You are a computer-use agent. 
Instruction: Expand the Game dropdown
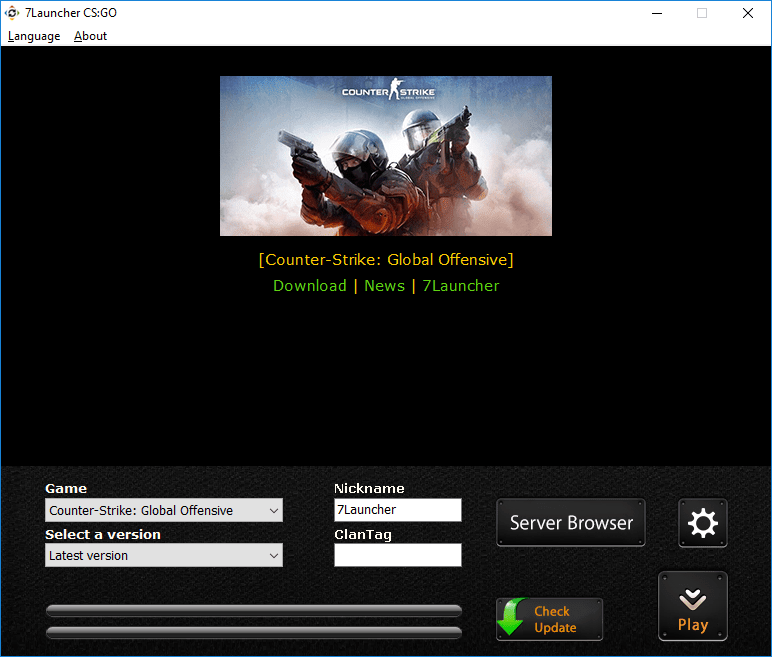tap(164, 510)
